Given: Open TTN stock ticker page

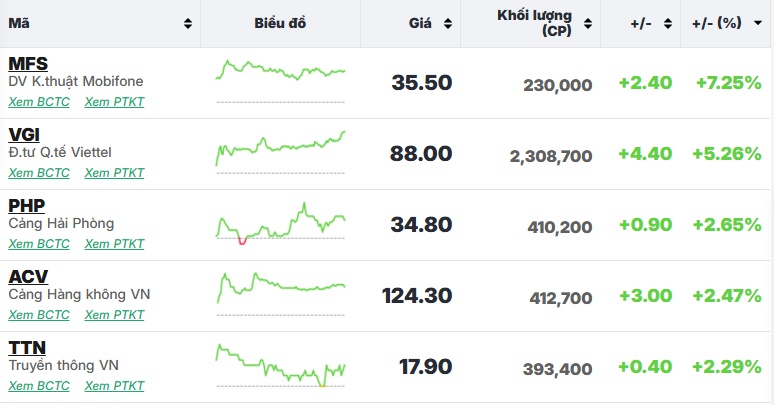Looking at the screenshot, I should (26, 348).
